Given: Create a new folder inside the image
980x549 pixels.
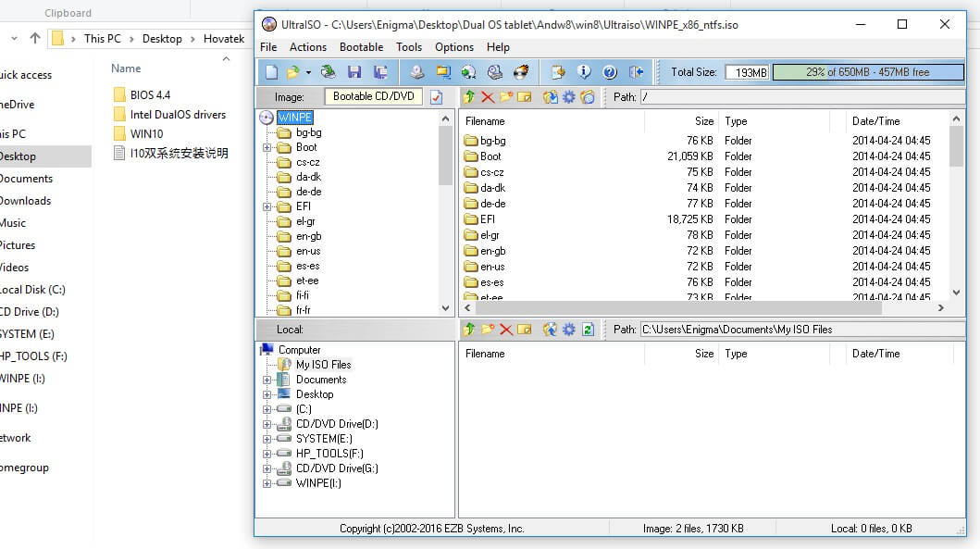Looking at the screenshot, I should point(504,96).
